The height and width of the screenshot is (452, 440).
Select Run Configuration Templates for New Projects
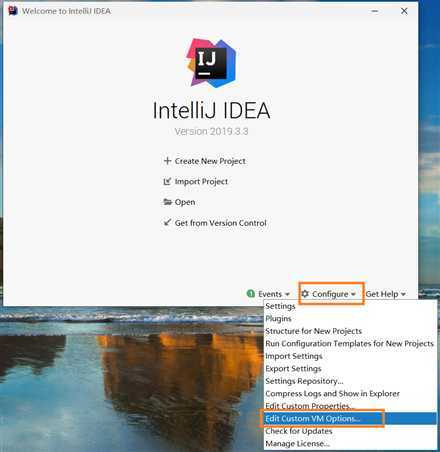click(350, 343)
